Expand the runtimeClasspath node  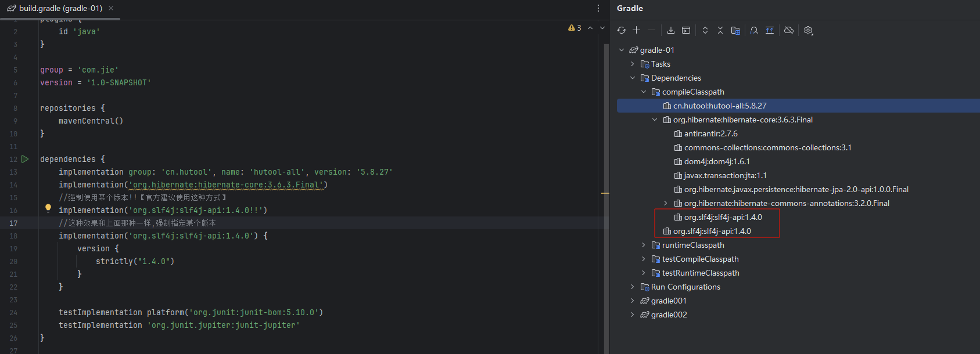click(x=644, y=245)
